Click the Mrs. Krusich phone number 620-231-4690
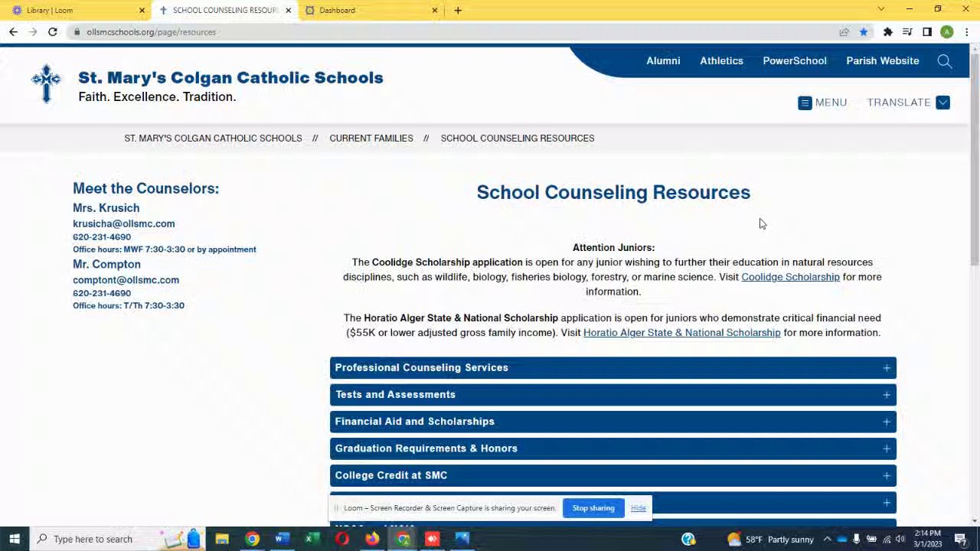Image resolution: width=980 pixels, height=551 pixels. tap(102, 237)
